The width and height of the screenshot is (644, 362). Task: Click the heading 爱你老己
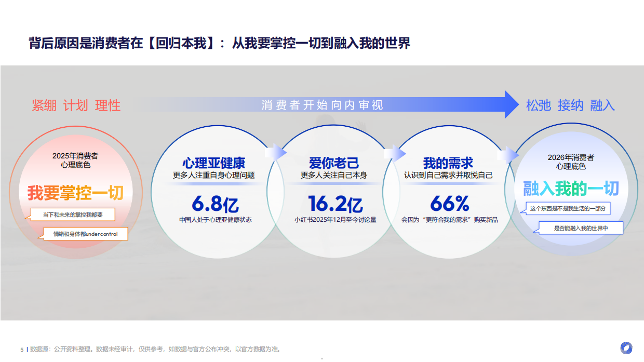point(333,163)
